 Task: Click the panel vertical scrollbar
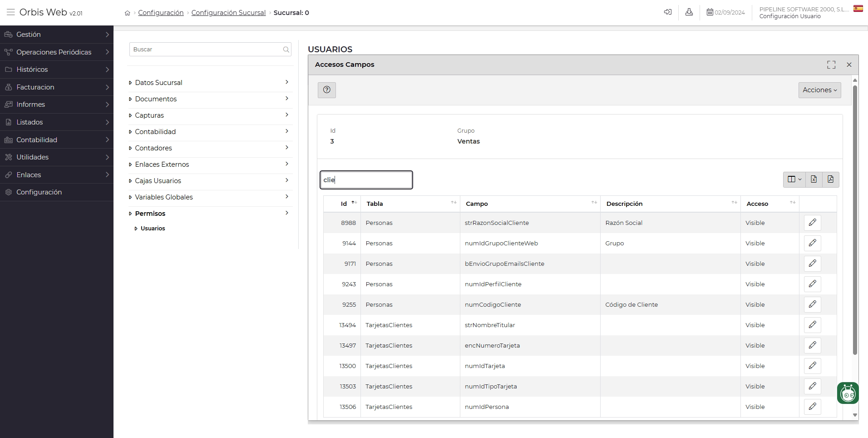pyautogui.click(x=855, y=220)
